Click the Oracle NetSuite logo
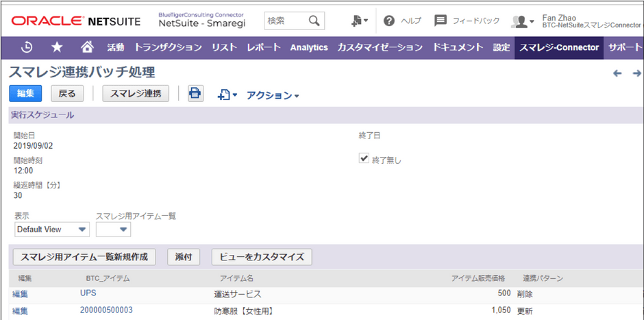This screenshot has height=320, width=644. point(76,21)
